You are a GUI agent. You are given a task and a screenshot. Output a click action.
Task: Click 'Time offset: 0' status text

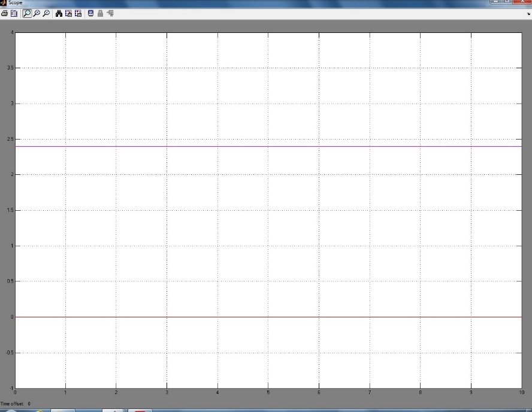coord(16,404)
